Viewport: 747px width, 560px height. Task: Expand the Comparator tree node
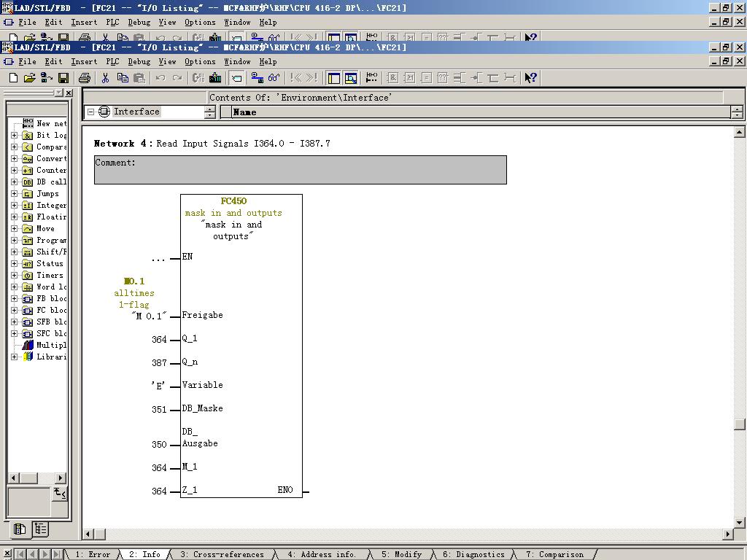15,147
